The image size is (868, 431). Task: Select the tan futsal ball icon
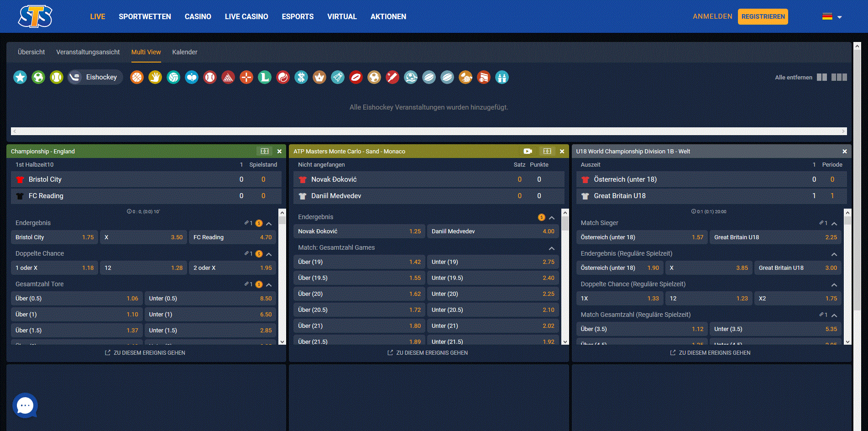tap(374, 77)
